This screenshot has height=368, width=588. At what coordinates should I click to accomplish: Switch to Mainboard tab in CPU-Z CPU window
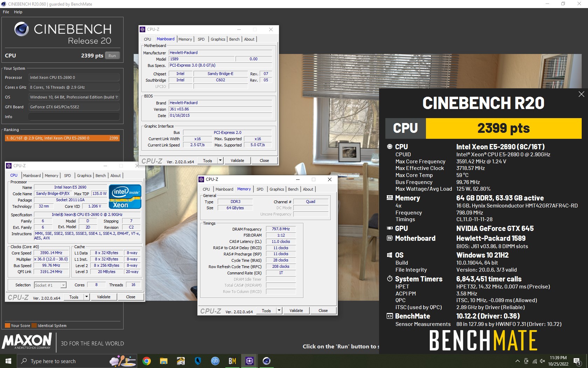(32, 176)
